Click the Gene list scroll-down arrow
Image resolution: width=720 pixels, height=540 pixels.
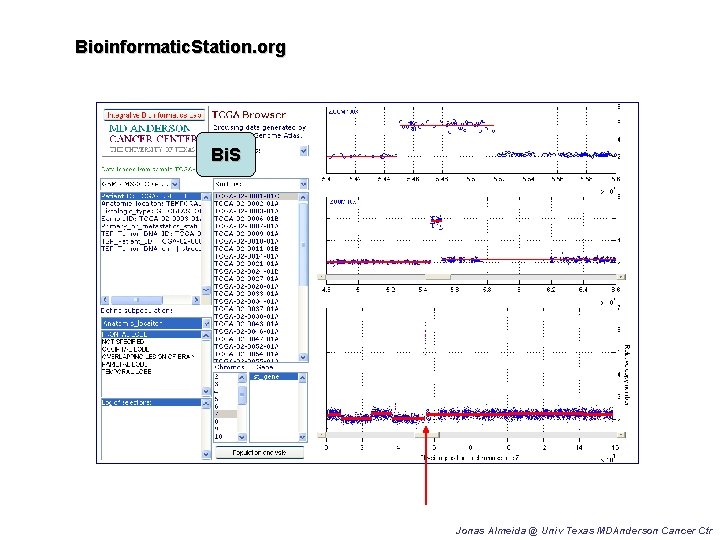point(302,437)
